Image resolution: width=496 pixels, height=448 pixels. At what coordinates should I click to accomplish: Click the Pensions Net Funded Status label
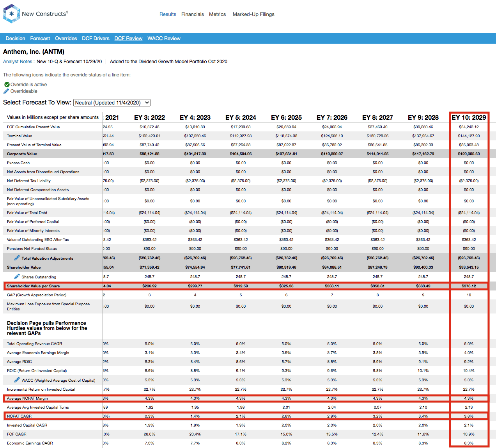click(x=32, y=249)
